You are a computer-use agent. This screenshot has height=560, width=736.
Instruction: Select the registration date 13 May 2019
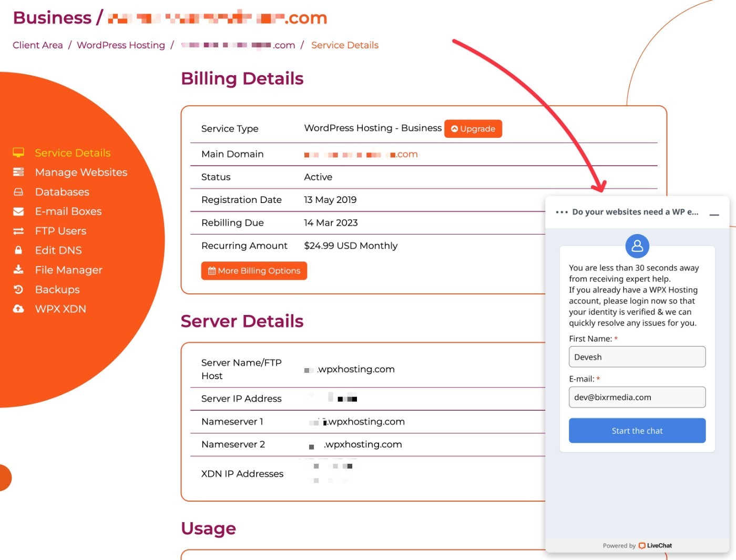coord(330,200)
